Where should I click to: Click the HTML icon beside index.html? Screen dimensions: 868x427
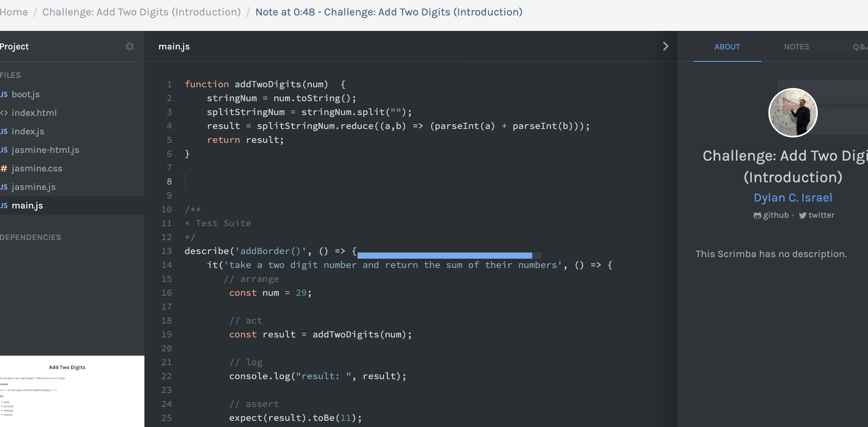coord(4,113)
